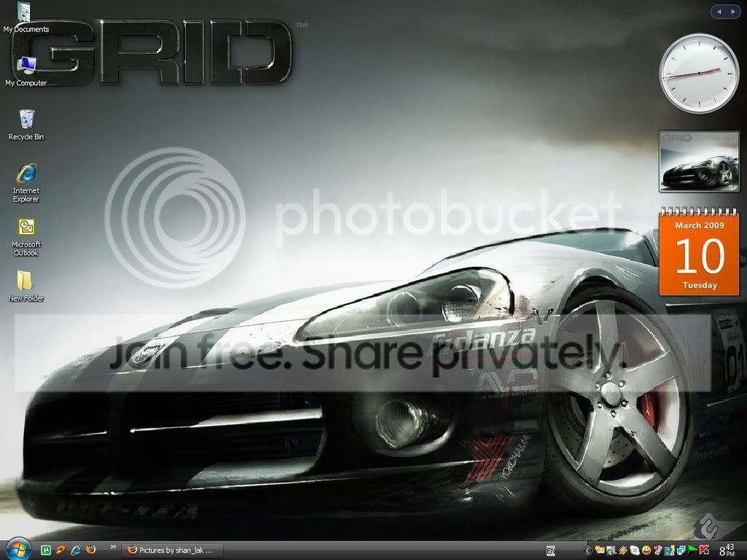Click the yellow smiley messenger tray icon
The width and height of the screenshot is (747, 560).
click(x=646, y=551)
